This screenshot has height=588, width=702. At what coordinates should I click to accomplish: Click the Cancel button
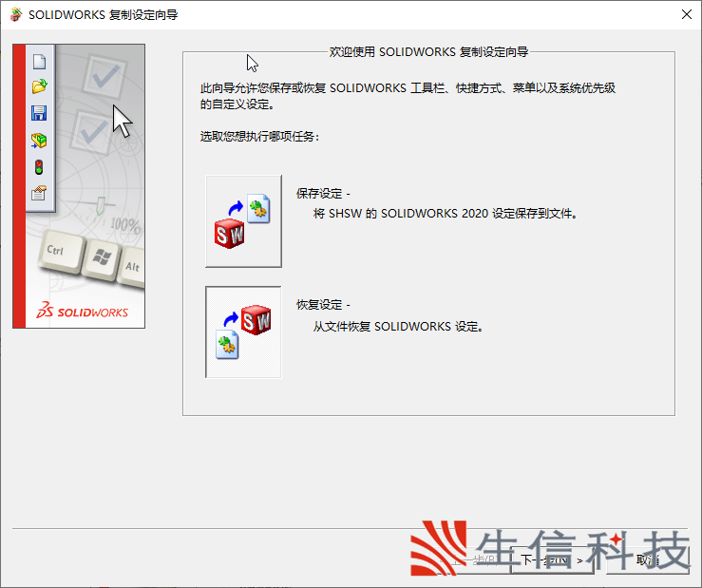648,560
